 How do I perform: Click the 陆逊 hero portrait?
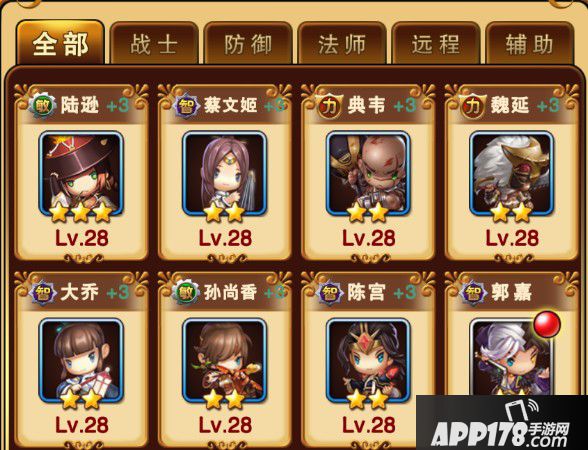(x=81, y=174)
